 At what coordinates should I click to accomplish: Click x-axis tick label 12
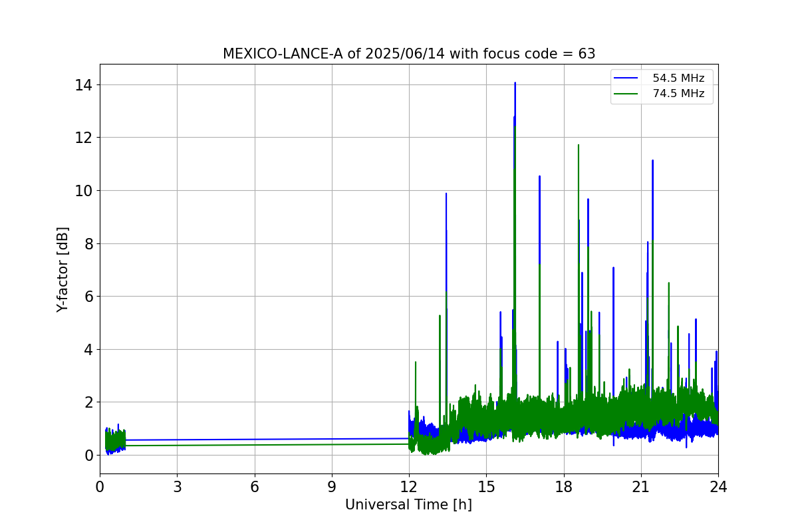pyautogui.click(x=409, y=487)
